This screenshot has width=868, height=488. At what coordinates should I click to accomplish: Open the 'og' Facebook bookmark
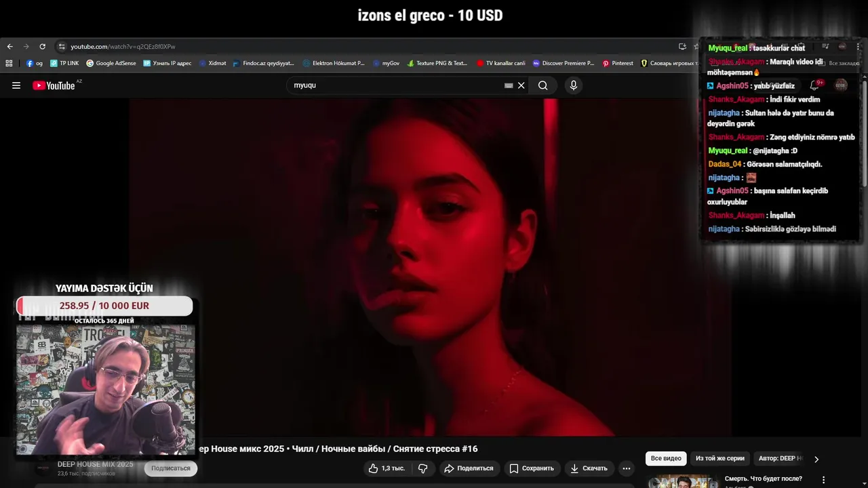(35, 63)
